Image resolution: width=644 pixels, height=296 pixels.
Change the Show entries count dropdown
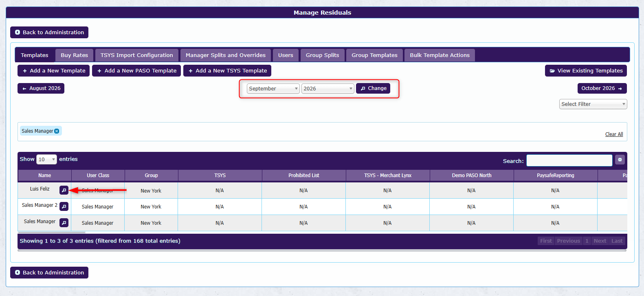pos(46,159)
